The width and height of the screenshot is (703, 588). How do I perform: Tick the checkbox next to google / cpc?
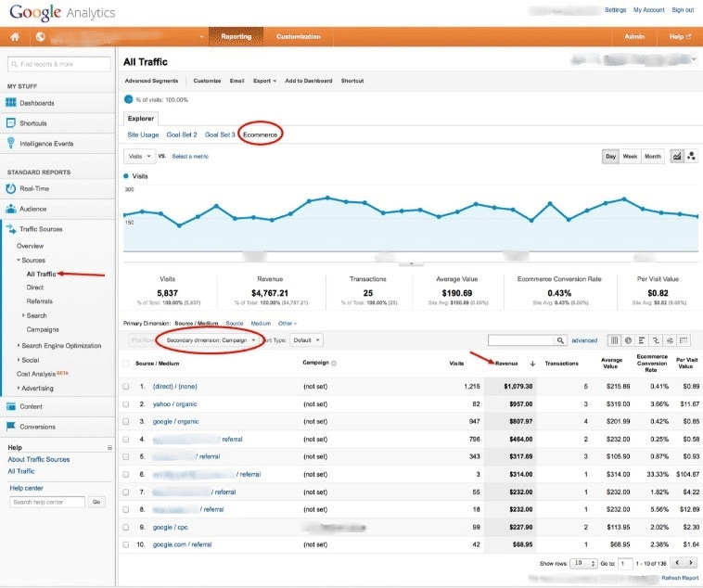126,526
